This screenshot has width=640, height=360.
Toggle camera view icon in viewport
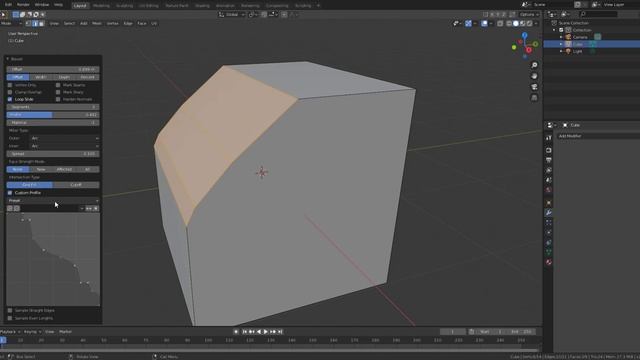pos(534,87)
